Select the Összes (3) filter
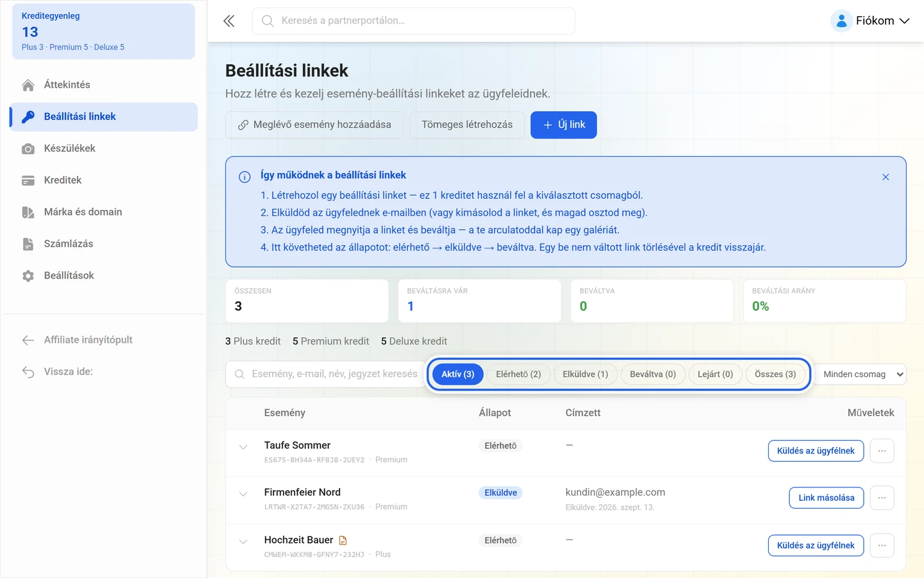This screenshot has height=578, width=924. (x=775, y=374)
